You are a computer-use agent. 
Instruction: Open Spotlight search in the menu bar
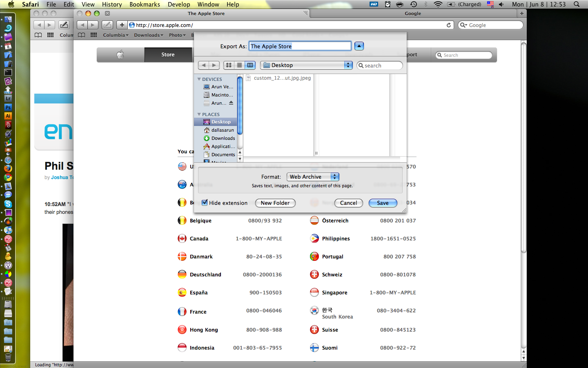[577, 4]
